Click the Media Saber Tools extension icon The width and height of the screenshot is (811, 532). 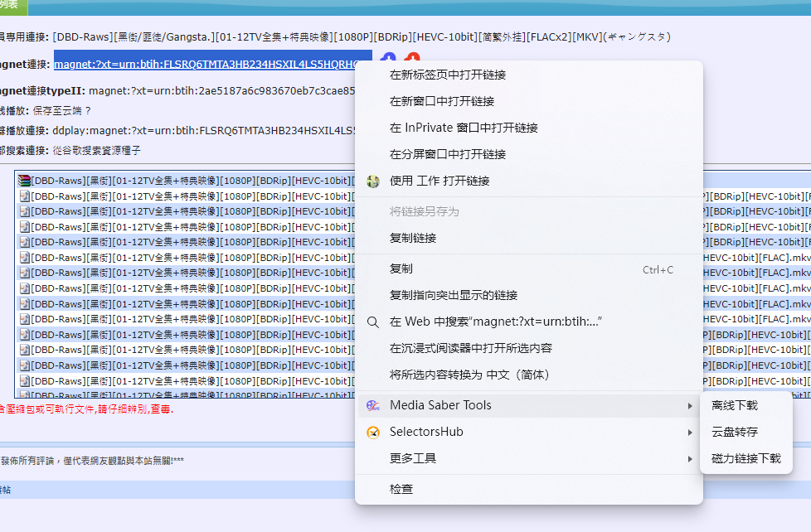click(373, 406)
